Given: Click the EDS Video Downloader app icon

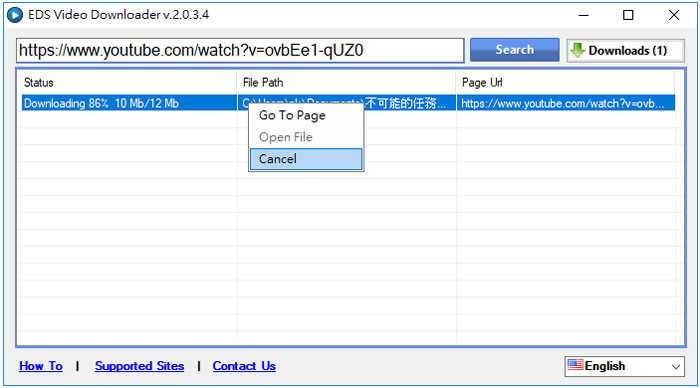Looking at the screenshot, I should tap(15, 15).
